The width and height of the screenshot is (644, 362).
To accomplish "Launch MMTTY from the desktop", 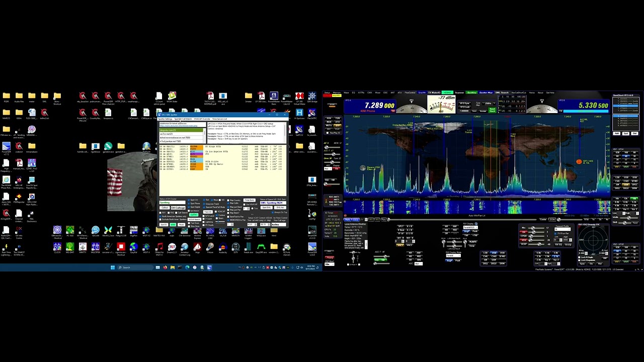I will 83,248.
